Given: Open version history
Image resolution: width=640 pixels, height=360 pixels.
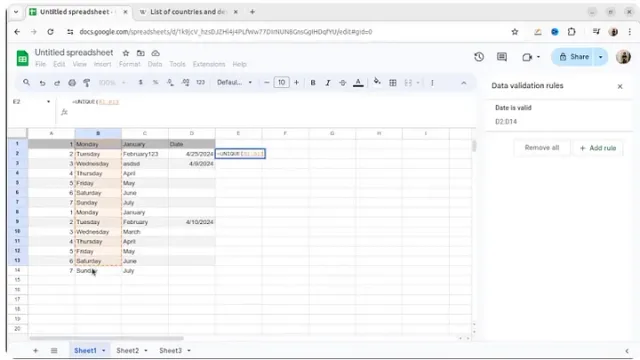Looking at the screenshot, I should click(x=479, y=57).
